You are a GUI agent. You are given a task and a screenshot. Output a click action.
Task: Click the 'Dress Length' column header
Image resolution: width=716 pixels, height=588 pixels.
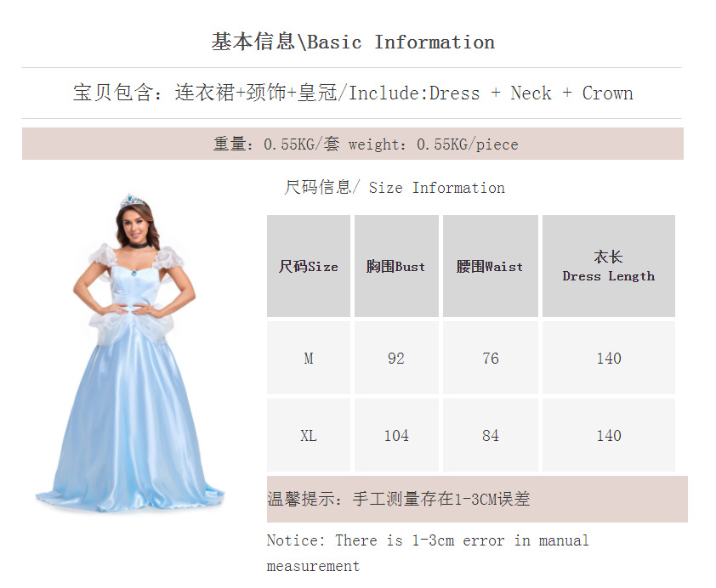(609, 266)
